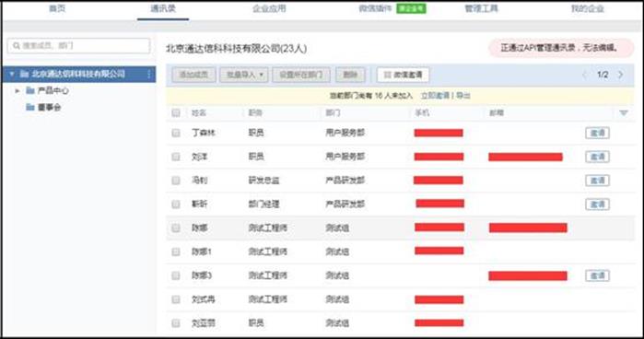The image size is (644, 339).
Task: Click the member name 陈娜1
Action: 201,251
